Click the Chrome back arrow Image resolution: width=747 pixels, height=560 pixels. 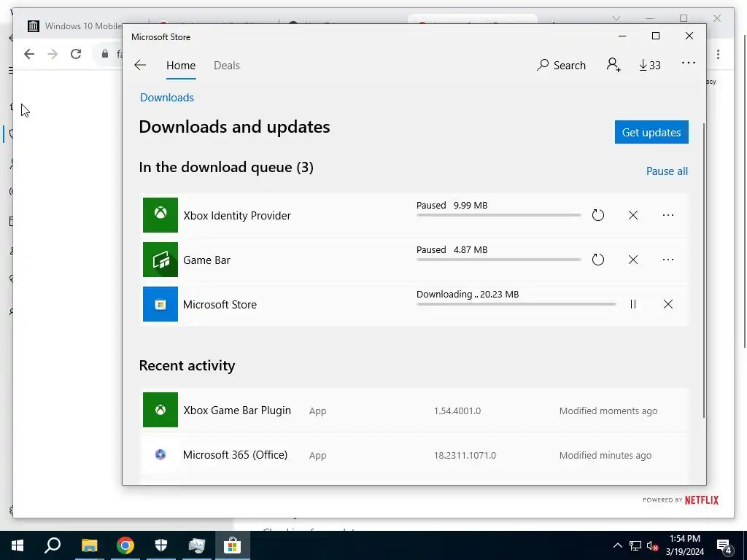[x=29, y=54]
